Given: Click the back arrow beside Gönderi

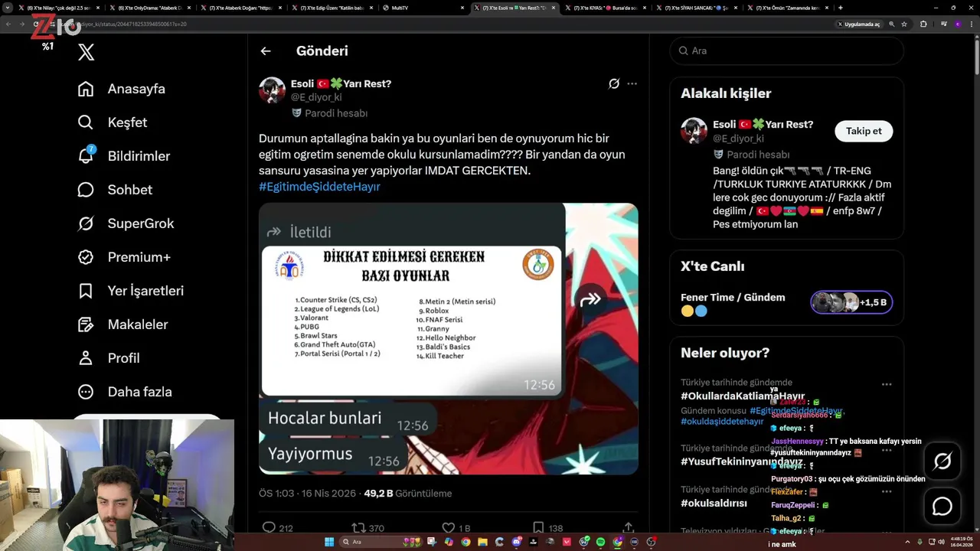Looking at the screenshot, I should [266, 51].
